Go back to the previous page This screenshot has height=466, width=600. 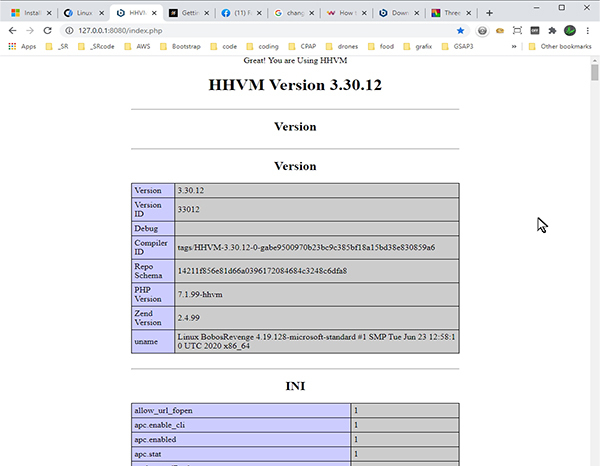click(12, 31)
